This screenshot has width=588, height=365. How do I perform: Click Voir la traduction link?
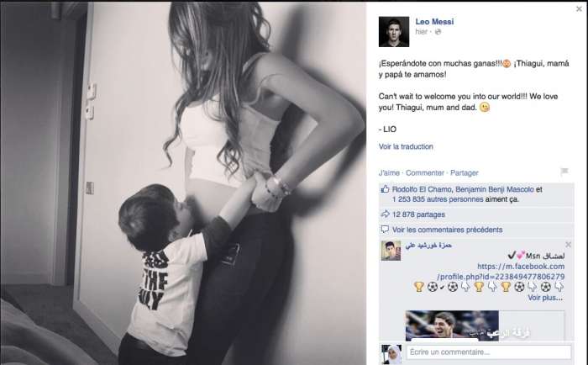point(406,146)
